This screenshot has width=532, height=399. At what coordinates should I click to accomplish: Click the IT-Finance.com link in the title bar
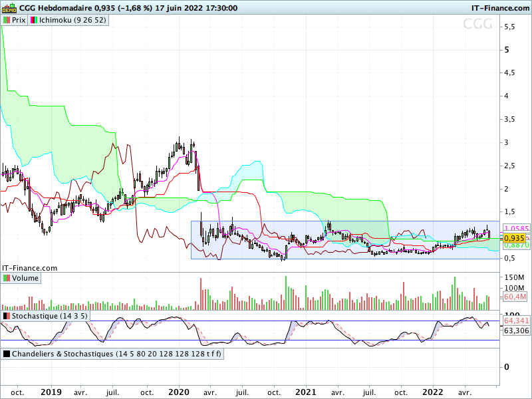(500, 8)
